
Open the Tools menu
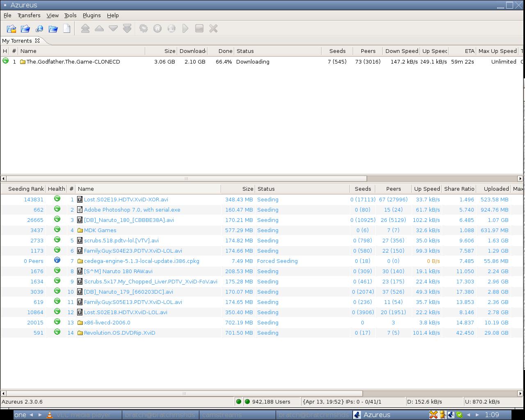(x=70, y=15)
